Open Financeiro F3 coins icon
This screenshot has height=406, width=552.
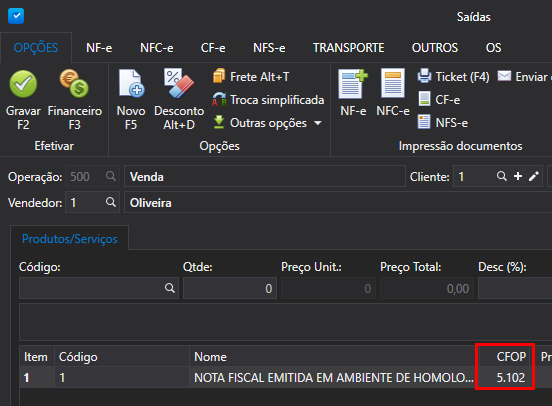pyautogui.click(x=74, y=83)
